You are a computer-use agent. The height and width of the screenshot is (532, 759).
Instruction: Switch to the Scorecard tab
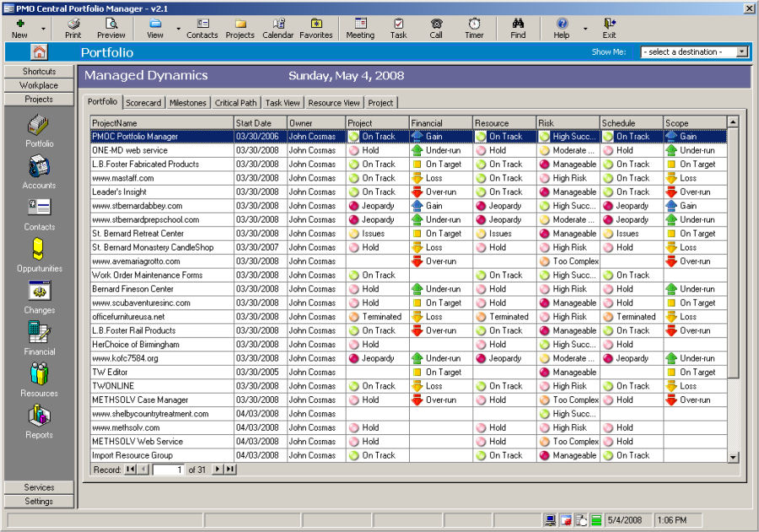pyautogui.click(x=143, y=103)
